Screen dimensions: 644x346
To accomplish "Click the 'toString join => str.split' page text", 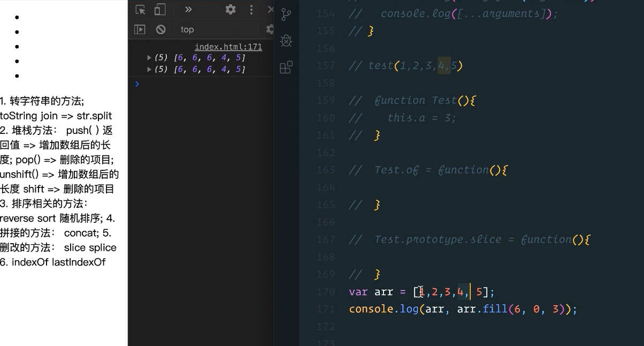I will click(x=56, y=116).
